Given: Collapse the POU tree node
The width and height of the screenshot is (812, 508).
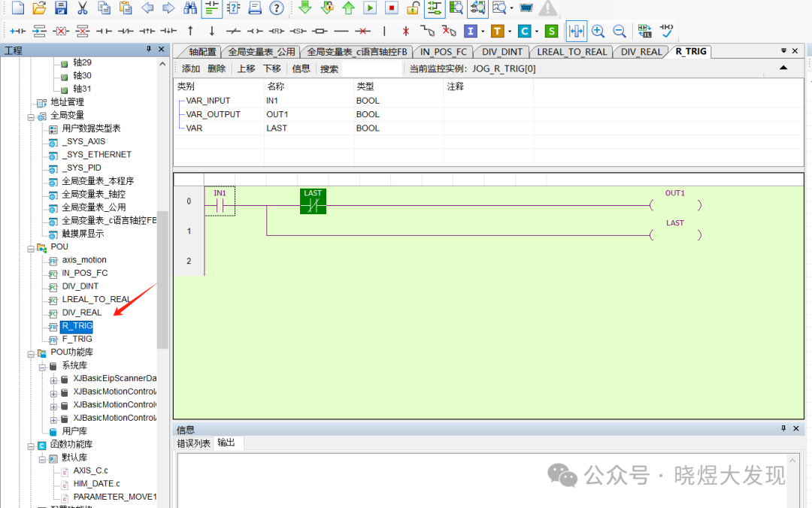Looking at the screenshot, I should click(x=31, y=249).
